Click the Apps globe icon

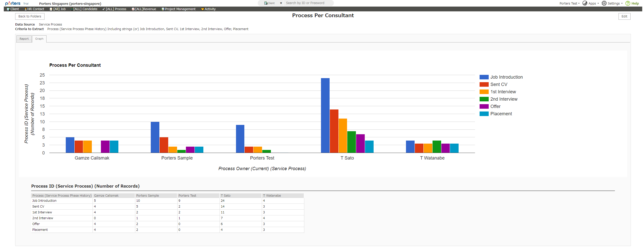tap(585, 3)
